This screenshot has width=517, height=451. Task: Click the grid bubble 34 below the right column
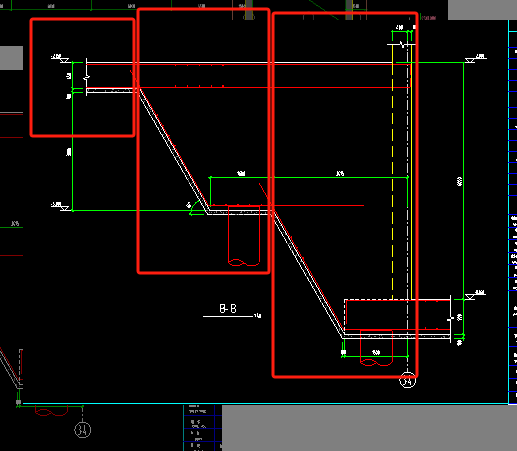[x=408, y=380]
